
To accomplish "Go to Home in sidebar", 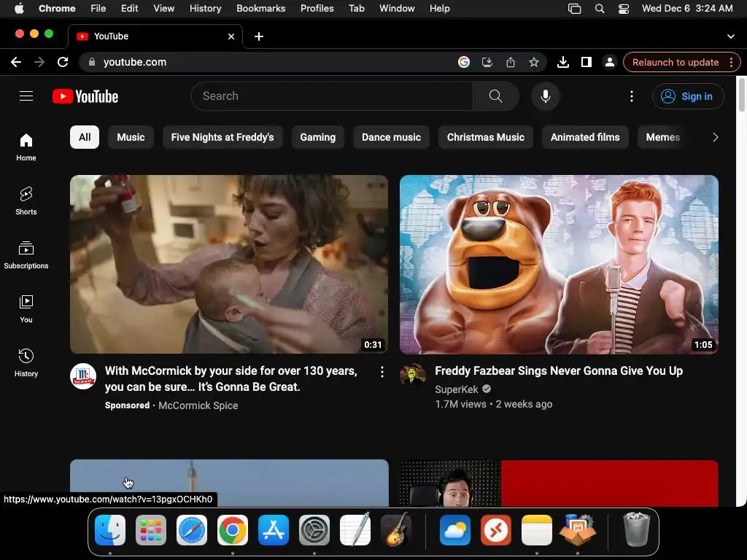I will 26,147.
